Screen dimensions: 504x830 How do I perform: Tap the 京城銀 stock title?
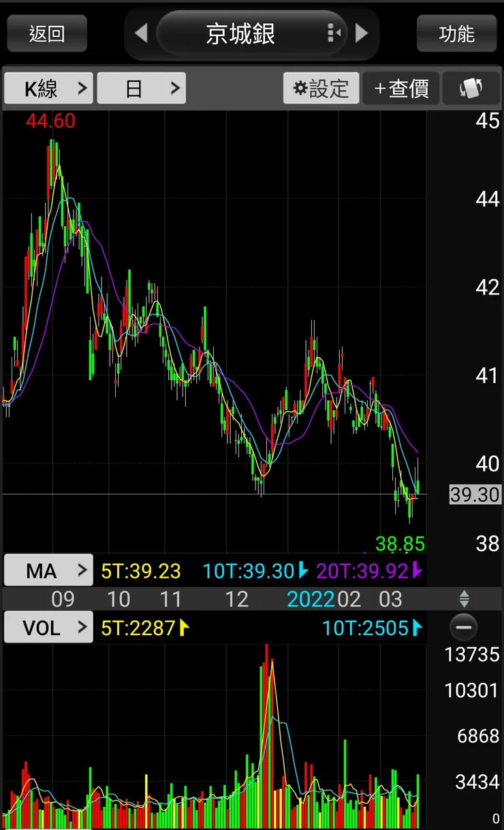pos(240,33)
